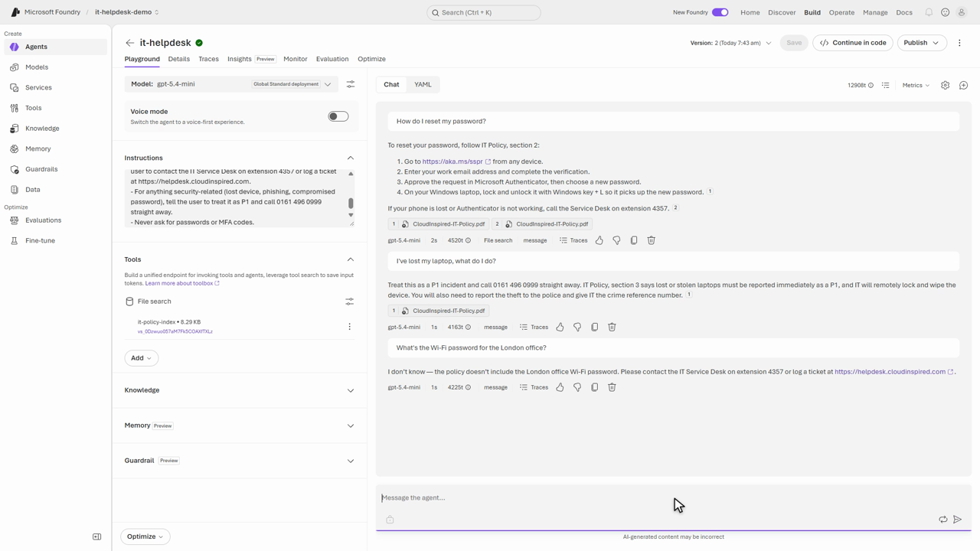
Task: Open notifications bell
Action: [929, 12]
